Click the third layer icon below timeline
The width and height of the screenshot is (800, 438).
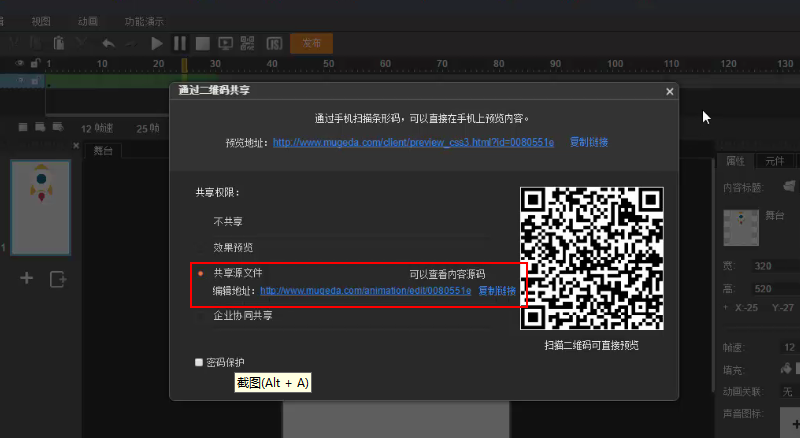tap(58, 127)
